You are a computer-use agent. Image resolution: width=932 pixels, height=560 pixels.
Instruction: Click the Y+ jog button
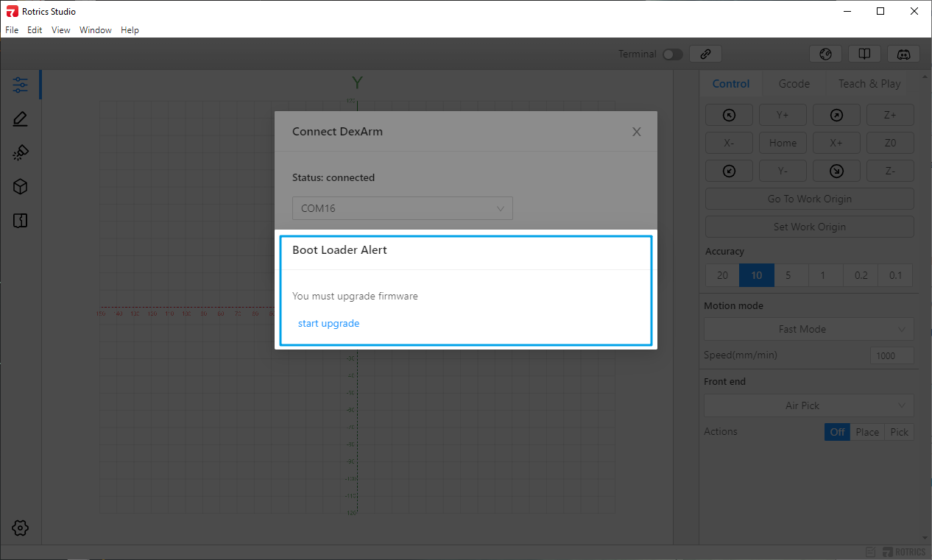pyautogui.click(x=783, y=115)
